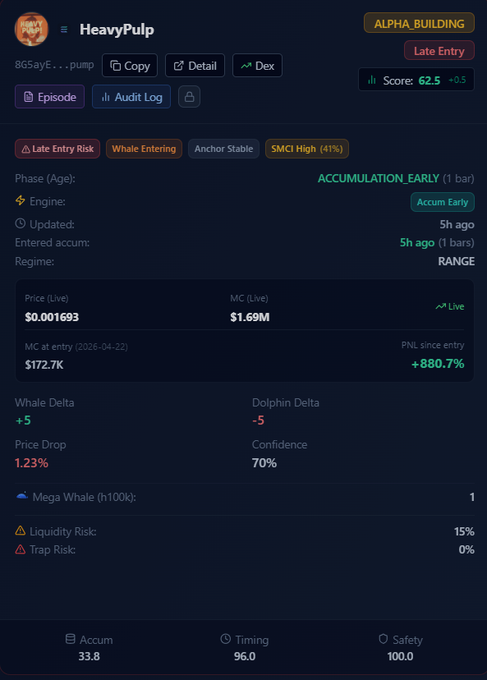Image resolution: width=487 pixels, height=680 pixels.
Task: Click the Solana chain icon beside HeavyPulp
Action: pos(64,29)
